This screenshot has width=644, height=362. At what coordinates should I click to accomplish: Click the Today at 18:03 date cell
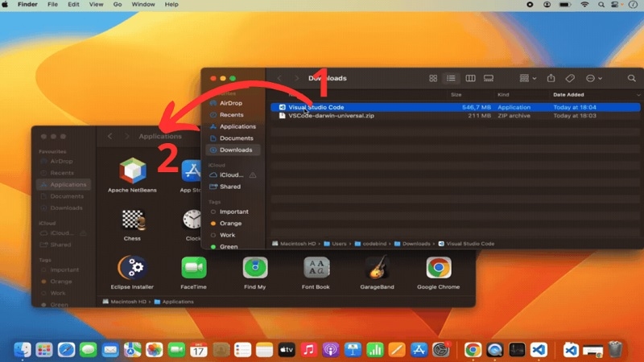(x=575, y=116)
